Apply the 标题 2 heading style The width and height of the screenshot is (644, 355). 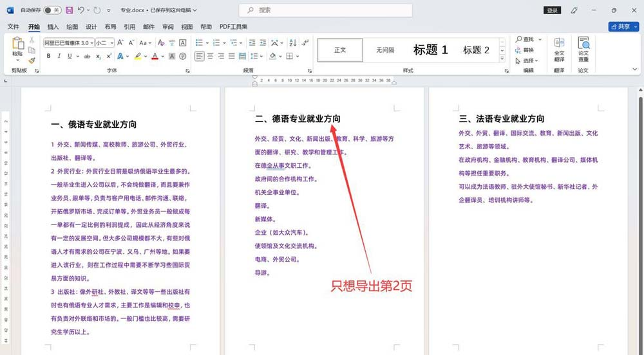pyautogui.click(x=476, y=50)
